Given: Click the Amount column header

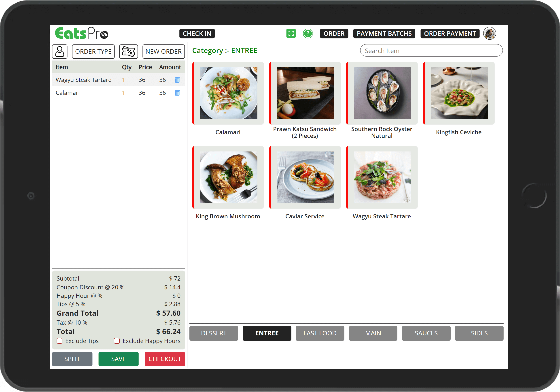Looking at the screenshot, I should coord(170,67).
